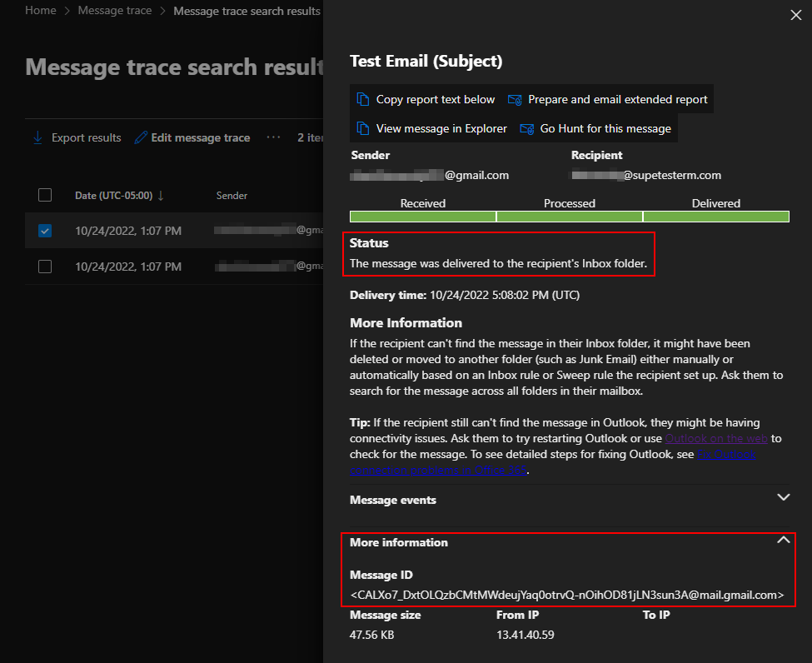Click the View message in Explorer icon
812x663 pixels.
coord(363,129)
